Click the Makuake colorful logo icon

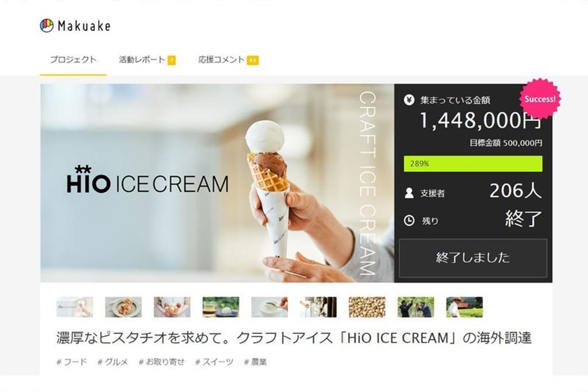[x=47, y=26]
